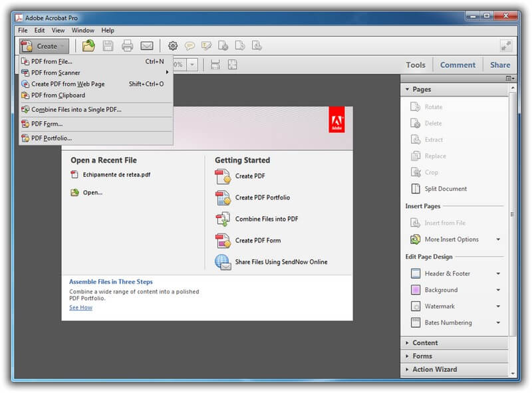Choose Create PDF from Web Page

[x=96, y=84]
